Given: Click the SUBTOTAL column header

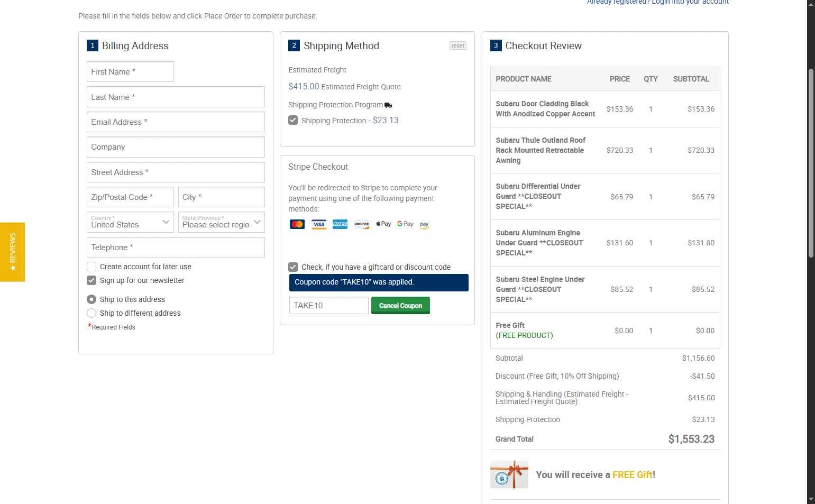Looking at the screenshot, I should coord(691,79).
